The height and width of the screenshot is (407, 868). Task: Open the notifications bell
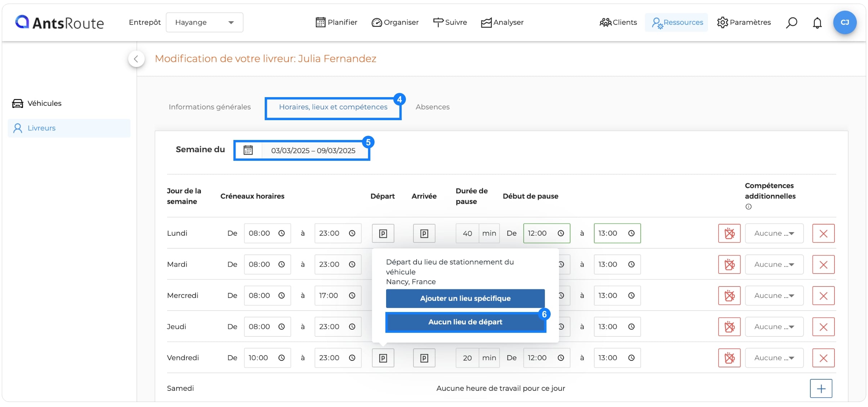point(817,23)
